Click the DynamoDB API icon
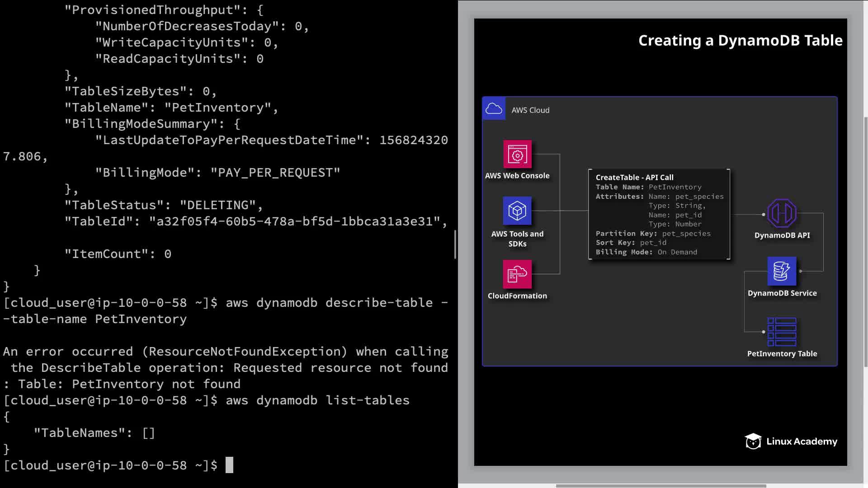 pyautogui.click(x=782, y=213)
